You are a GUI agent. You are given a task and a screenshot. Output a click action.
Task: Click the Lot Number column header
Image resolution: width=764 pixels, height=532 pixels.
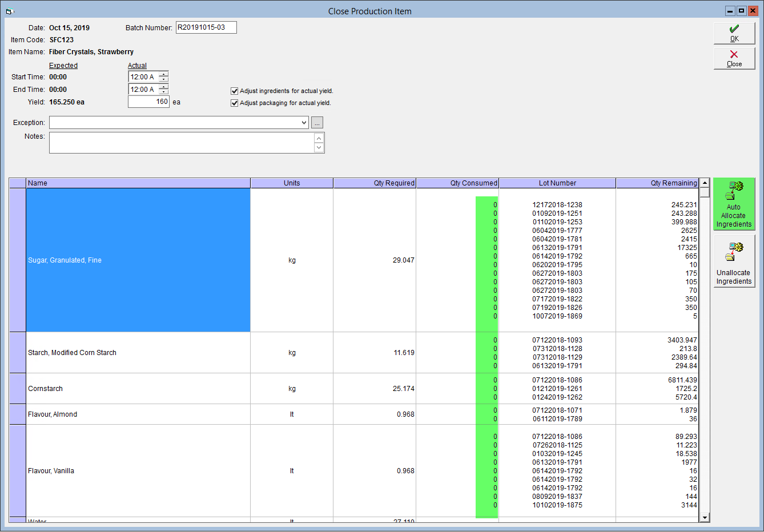click(557, 183)
